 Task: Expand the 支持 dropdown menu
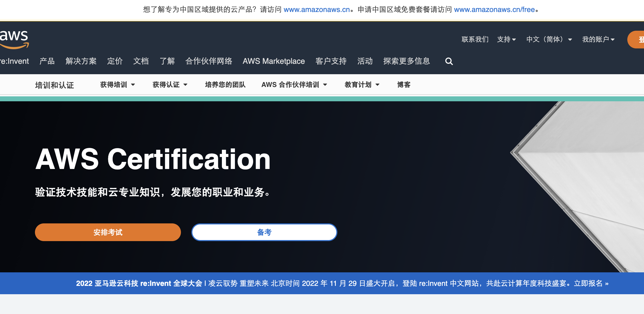[x=506, y=39]
